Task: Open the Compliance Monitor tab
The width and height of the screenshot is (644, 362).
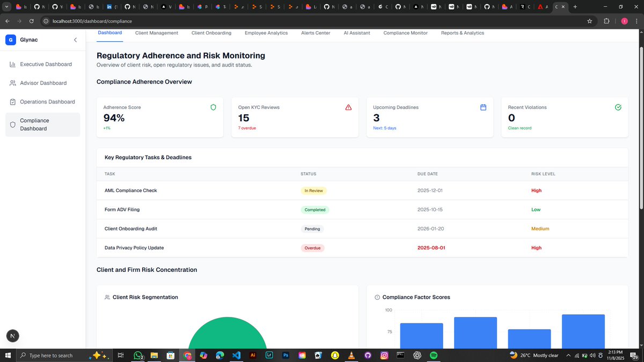Action: coord(406,33)
